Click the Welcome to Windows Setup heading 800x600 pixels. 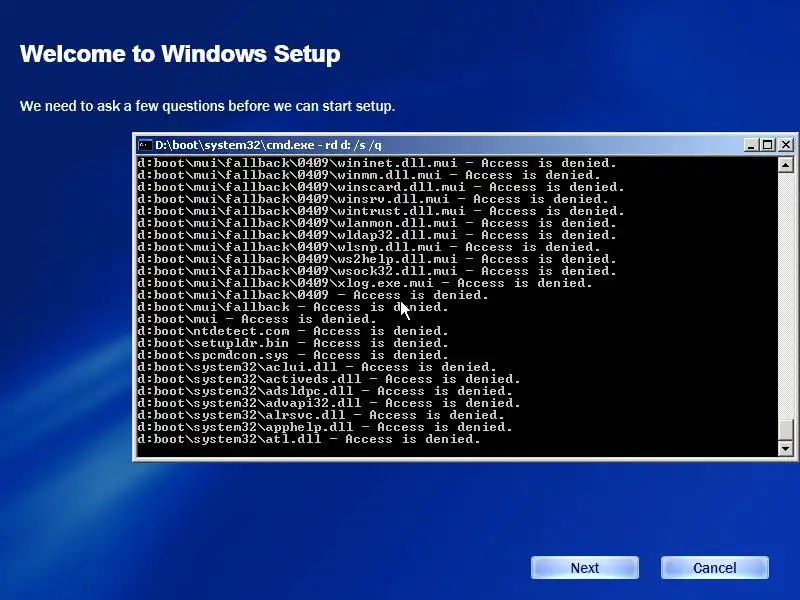pyautogui.click(x=180, y=54)
